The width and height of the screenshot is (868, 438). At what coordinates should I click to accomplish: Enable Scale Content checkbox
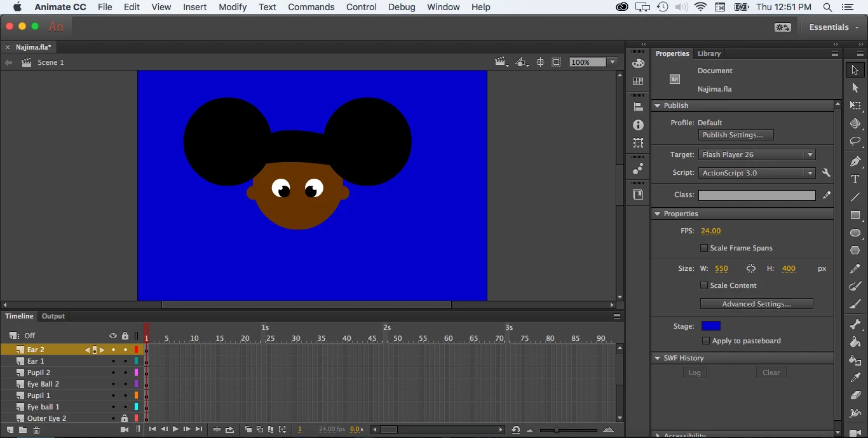(x=704, y=285)
